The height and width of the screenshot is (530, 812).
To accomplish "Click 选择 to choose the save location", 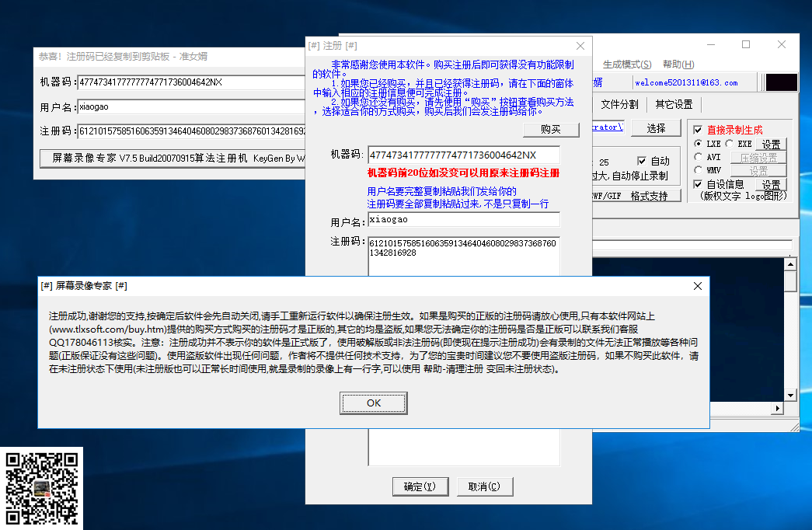I will point(657,128).
